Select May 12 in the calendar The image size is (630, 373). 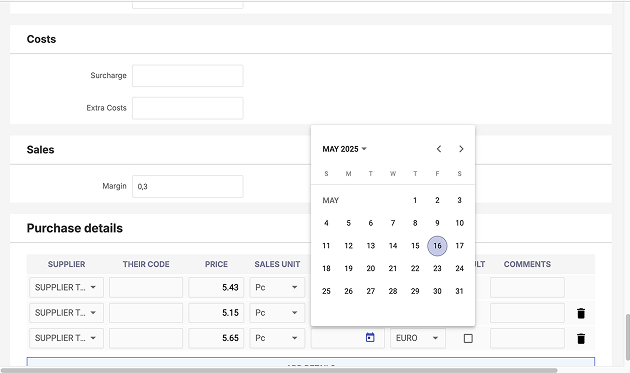(x=348, y=246)
